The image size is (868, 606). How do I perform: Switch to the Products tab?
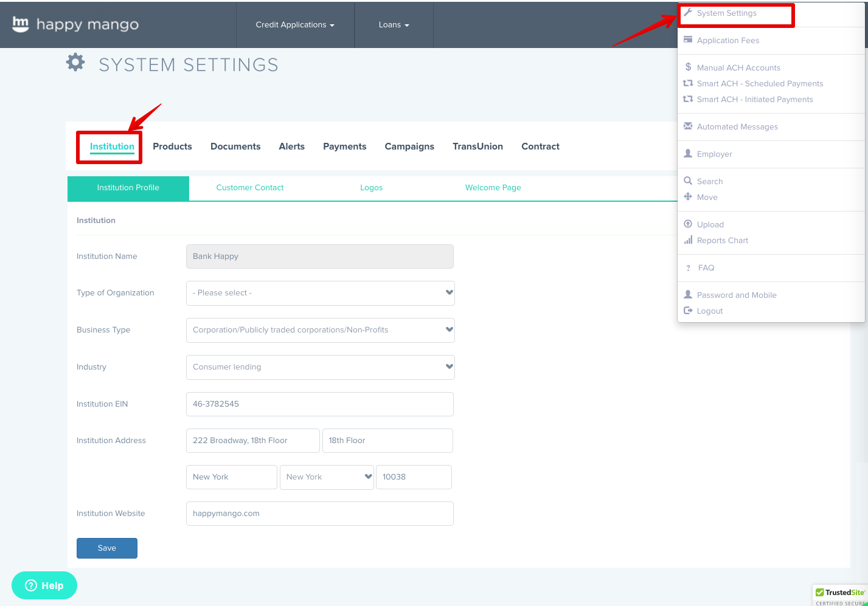tap(172, 146)
